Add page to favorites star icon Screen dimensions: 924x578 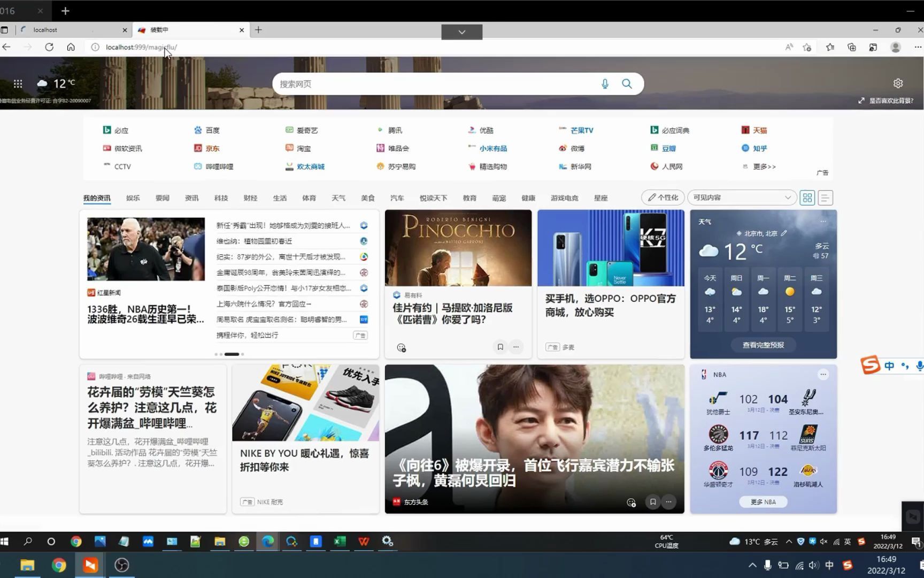tap(807, 47)
